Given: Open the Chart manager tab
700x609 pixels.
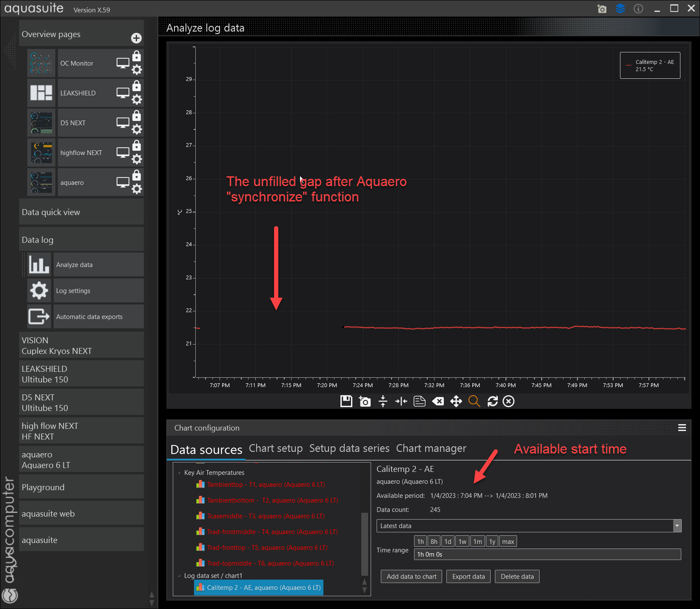Looking at the screenshot, I should tap(431, 448).
